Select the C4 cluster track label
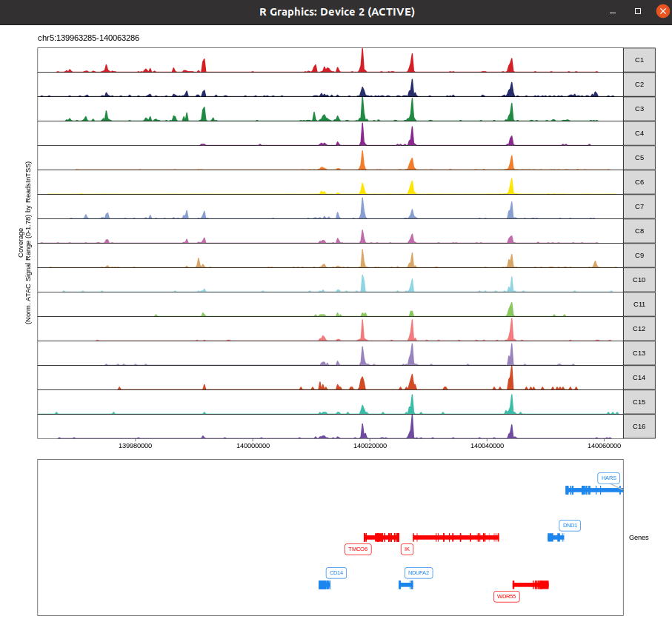672x619 pixels. (638, 133)
